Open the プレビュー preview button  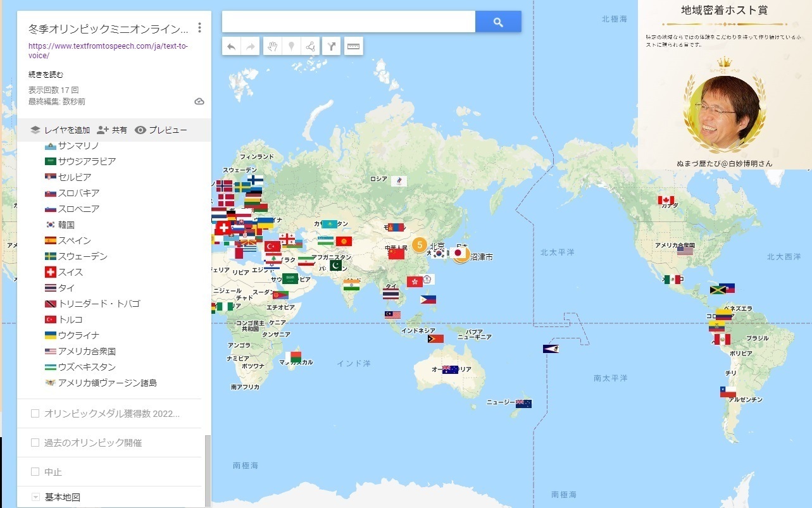pyautogui.click(x=161, y=130)
